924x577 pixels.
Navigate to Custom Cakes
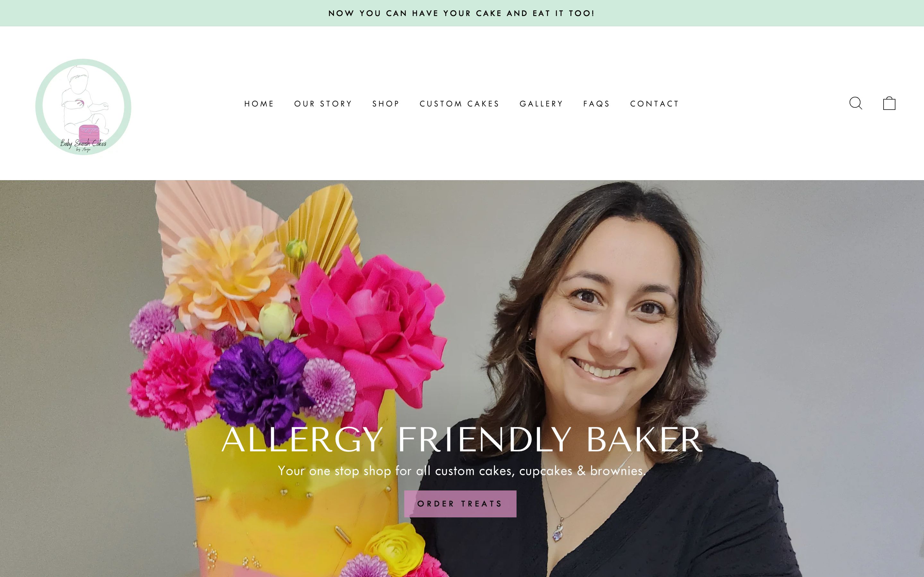click(459, 104)
